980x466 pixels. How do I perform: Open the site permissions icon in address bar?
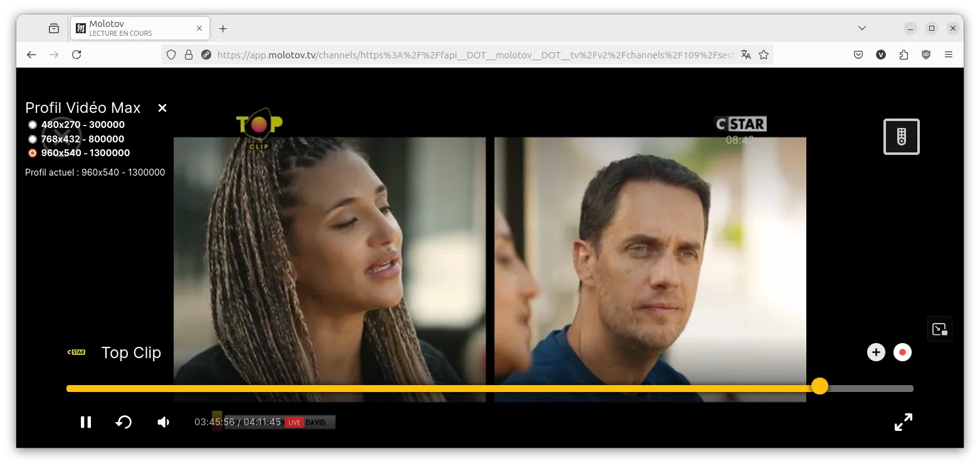click(206, 55)
